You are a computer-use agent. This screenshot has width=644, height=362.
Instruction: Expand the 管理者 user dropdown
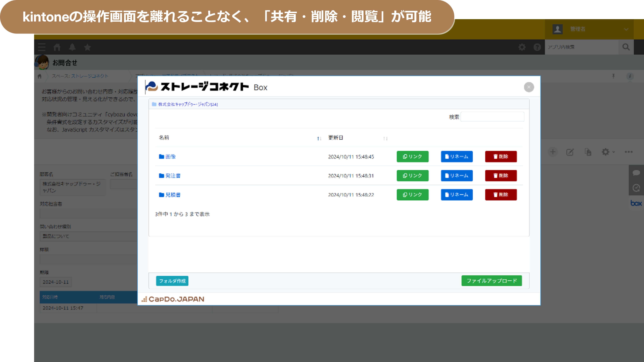click(626, 29)
